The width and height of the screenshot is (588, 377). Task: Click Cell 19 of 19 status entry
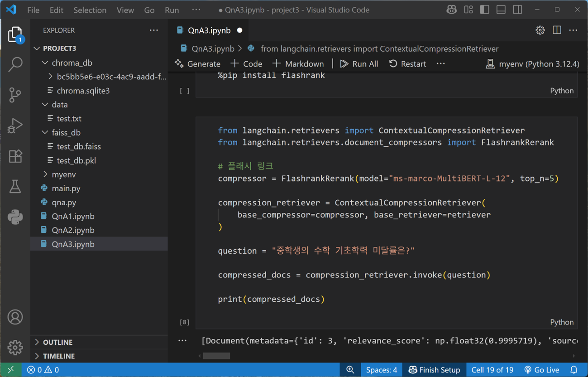492,370
